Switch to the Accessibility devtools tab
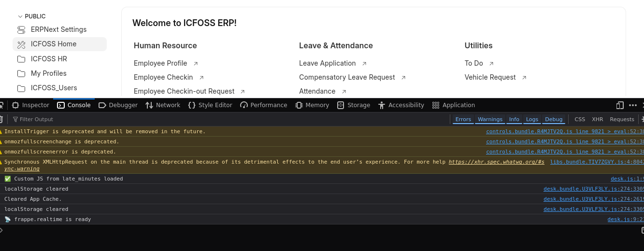This screenshot has height=251, width=644. [x=401, y=105]
